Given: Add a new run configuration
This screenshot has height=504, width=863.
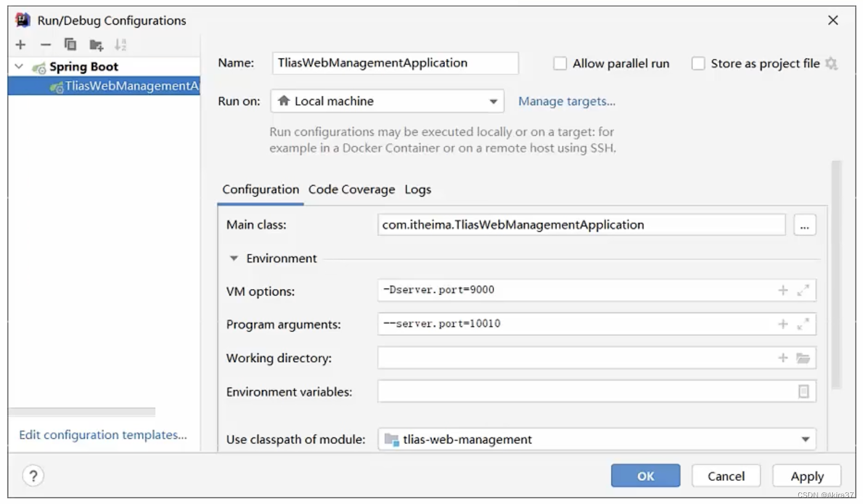Looking at the screenshot, I should coord(20,44).
